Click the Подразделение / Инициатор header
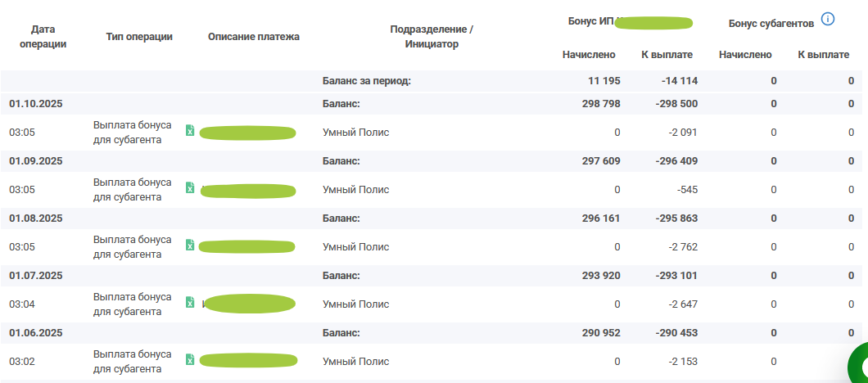Screen dimensions: 868x383 pyautogui.click(x=432, y=37)
